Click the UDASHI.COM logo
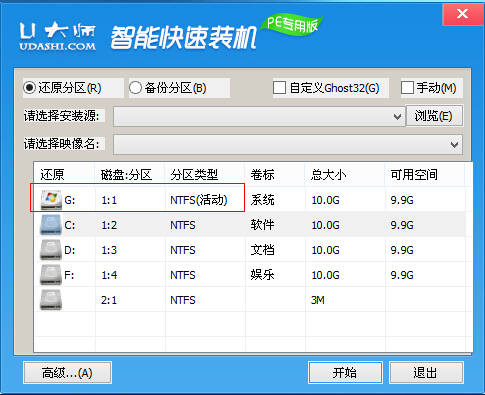Image resolution: width=485 pixels, height=395 pixels. 57,37
